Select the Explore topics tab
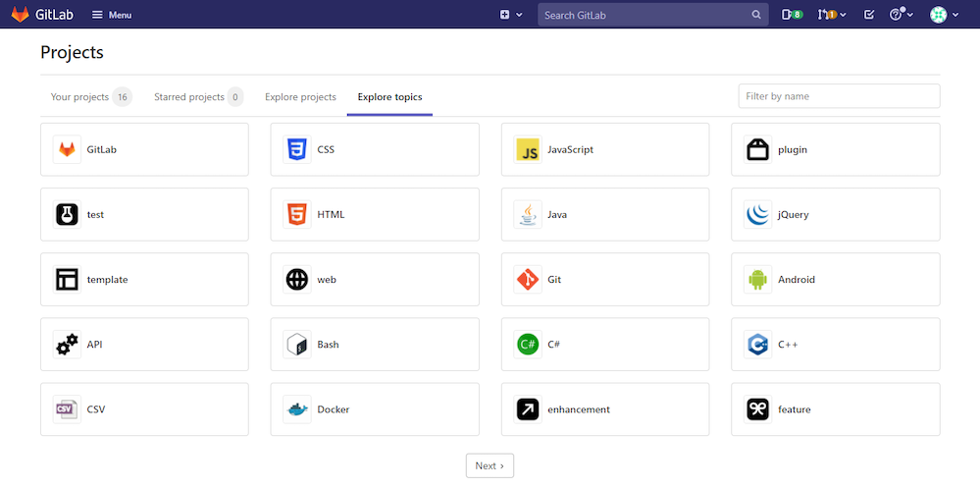Image resolution: width=980 pixels, height=488 pixels. [x=390, y=97]
